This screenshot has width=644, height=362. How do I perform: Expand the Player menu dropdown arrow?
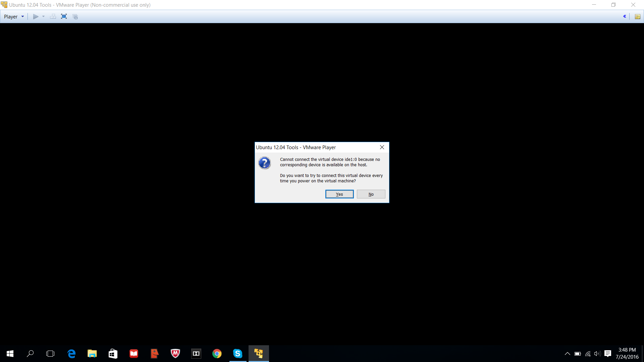(22, 16)
